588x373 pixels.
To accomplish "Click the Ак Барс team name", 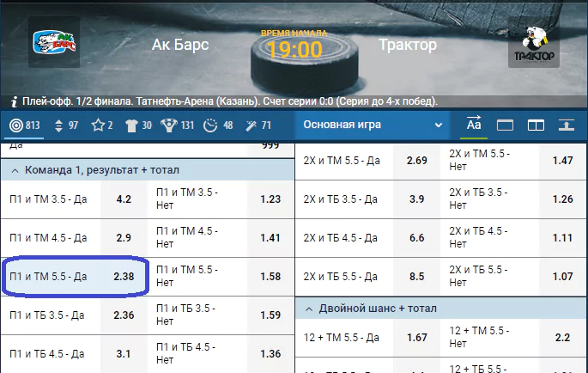I will 180,45.
